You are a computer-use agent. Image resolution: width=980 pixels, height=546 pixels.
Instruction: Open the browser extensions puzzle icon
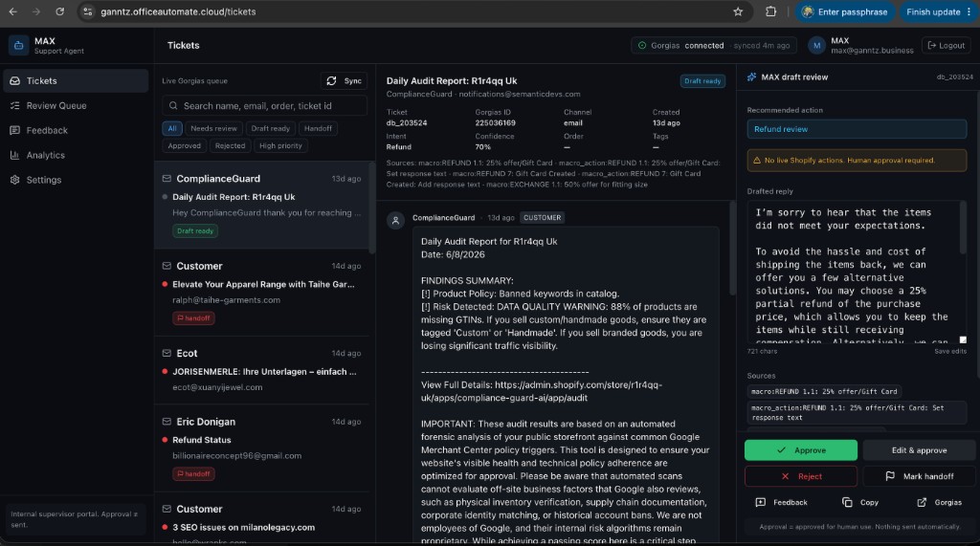pyautogui.click(x=770, y=11)
